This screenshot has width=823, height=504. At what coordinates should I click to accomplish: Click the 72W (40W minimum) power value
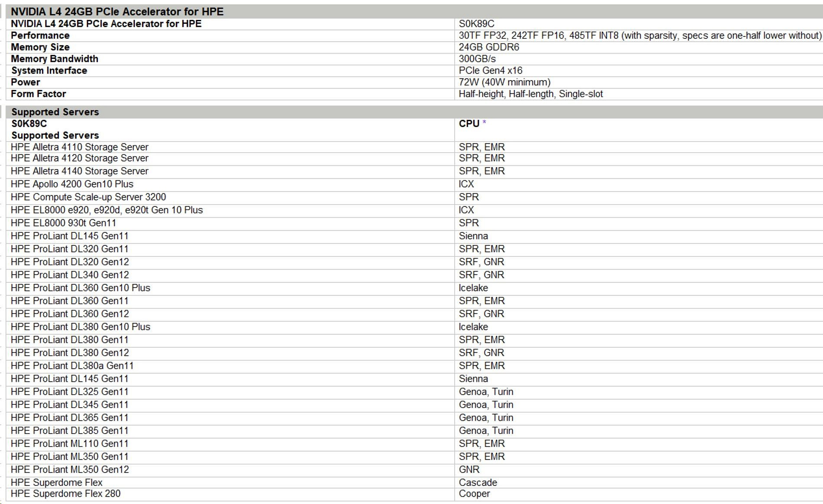point(504,82)
